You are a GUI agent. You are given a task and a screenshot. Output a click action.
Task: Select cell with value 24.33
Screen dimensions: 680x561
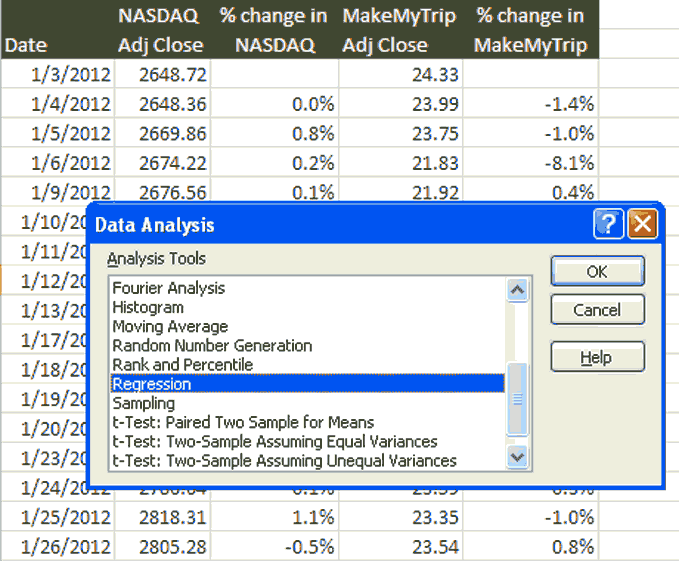400,74
